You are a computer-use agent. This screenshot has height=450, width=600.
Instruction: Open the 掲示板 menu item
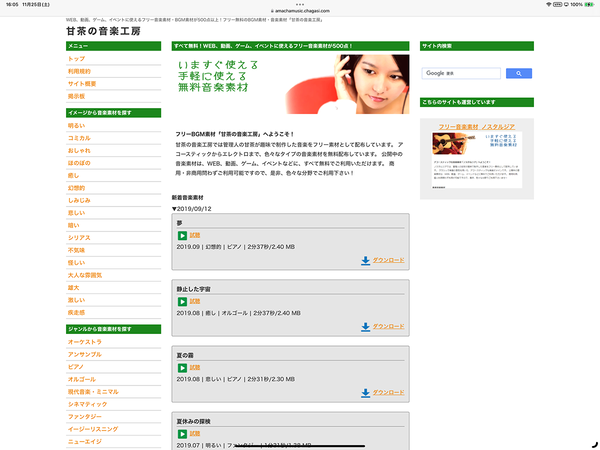77,96
